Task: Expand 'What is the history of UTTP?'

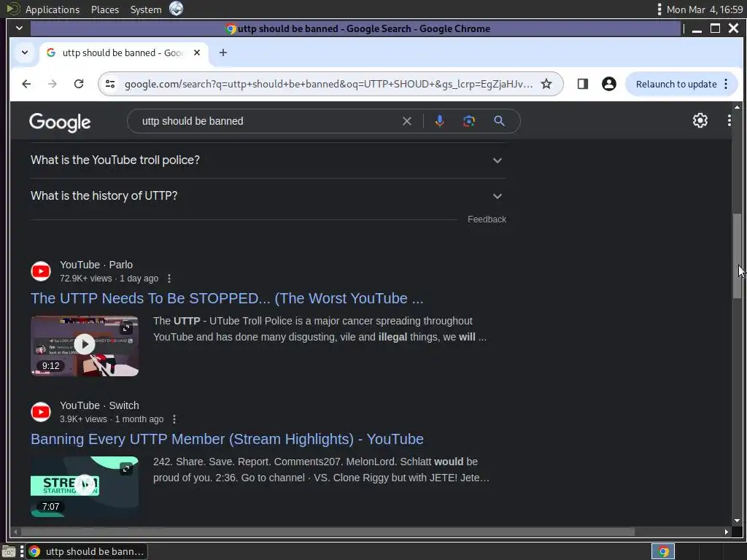Action: [x=267, y=196]
